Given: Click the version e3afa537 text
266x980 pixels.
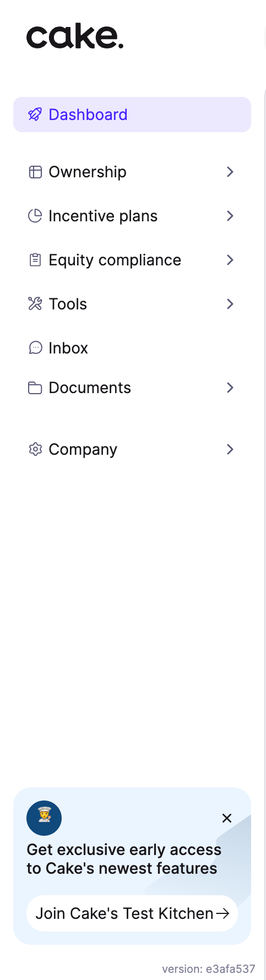Looking at the screenshot, I should (209, 969).
